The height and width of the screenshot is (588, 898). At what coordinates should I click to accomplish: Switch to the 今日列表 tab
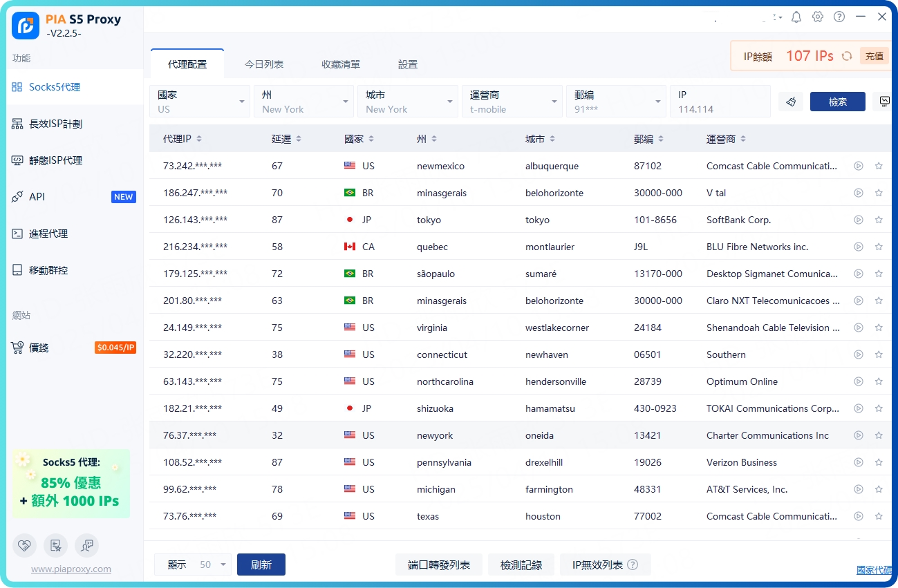coord(264,64)
